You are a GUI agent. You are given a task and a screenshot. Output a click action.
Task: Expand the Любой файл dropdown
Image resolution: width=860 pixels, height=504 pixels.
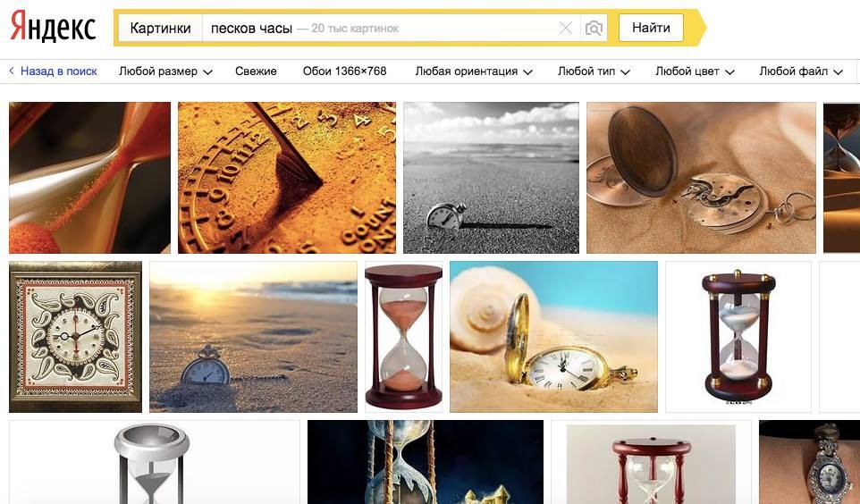tap(801, 71)
